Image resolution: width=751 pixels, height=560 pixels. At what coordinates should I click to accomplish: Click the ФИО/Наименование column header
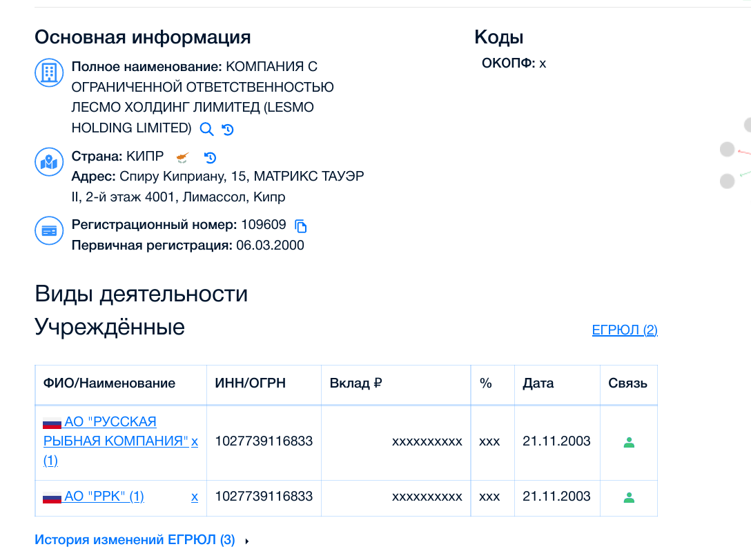click(x=109, y=383)
